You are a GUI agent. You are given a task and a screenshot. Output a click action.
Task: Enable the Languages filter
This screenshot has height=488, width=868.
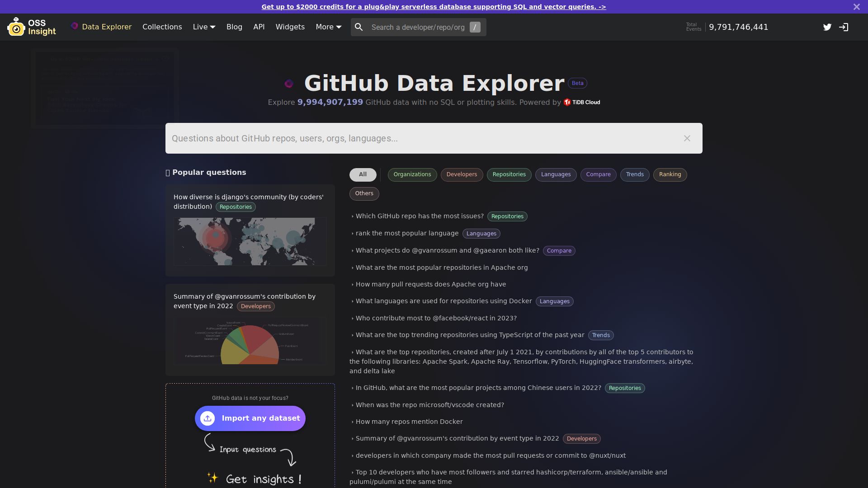tap(556, 174)
